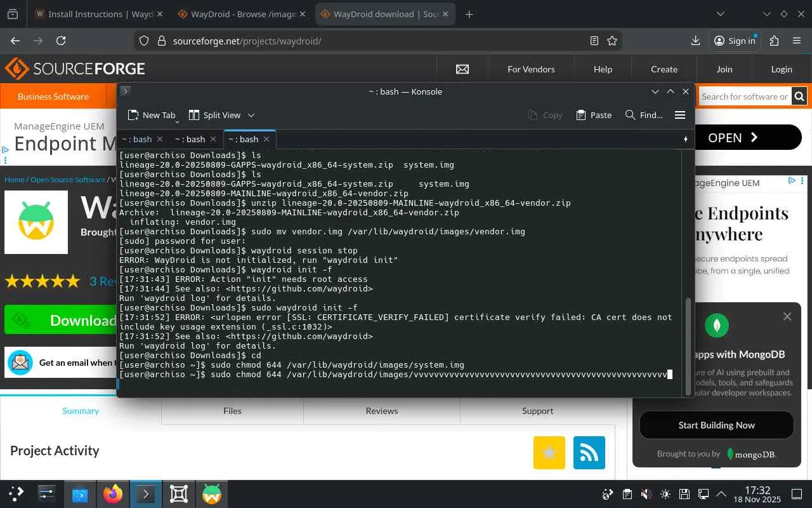Open Discover from the taskbar
Image resolution: width=812 pixels, height=508 pixels.
80,493
